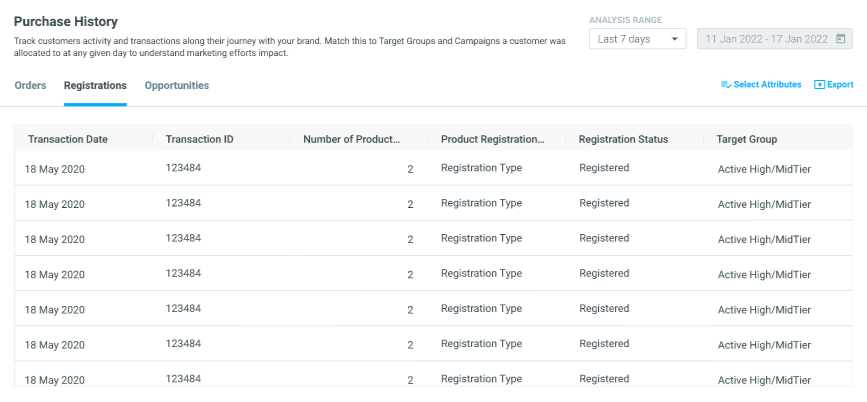Click the description text starting Track customers activity
The width and height of the screenshot is (867, 402).
click(x=289, y=48)
